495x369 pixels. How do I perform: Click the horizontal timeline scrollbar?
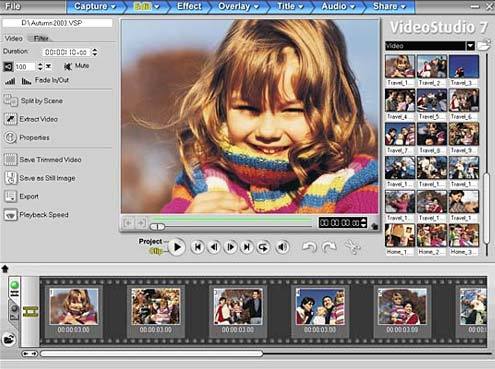tap(152, 353)
